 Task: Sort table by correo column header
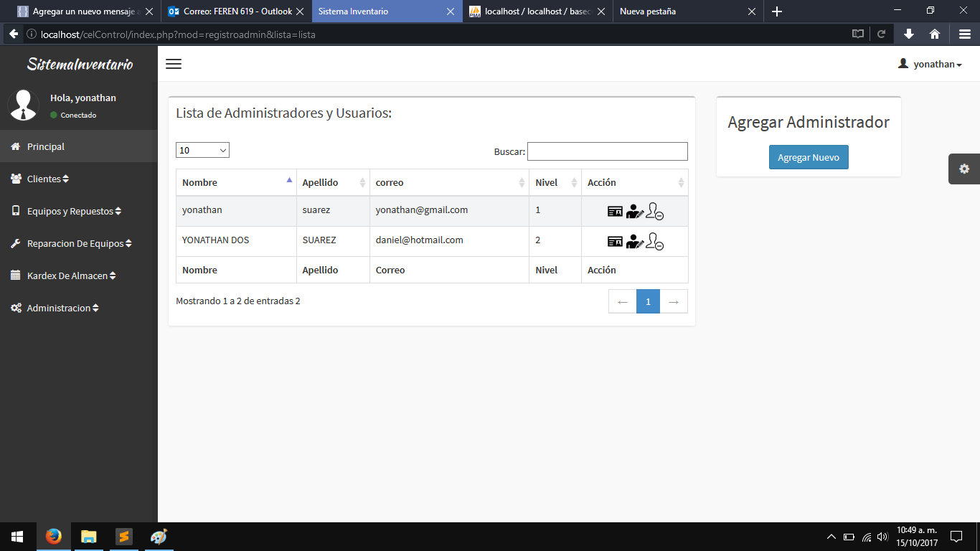point(449,182)
